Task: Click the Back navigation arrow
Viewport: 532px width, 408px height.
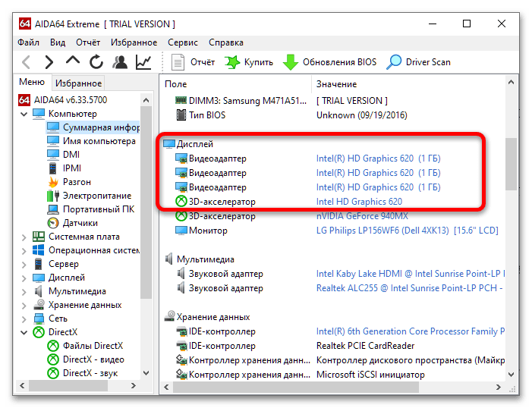Action: pos(26,62)
